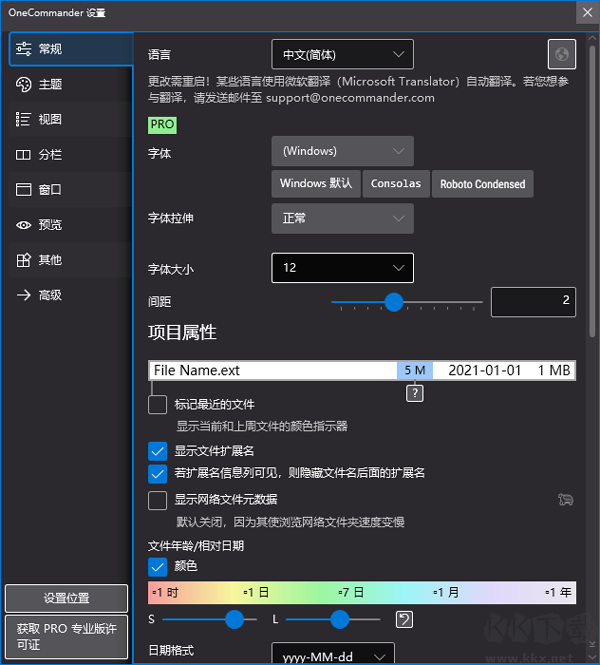This screenshot has height=665, width=600.
Task: Click the 1 MB size in preview
Action: coord(554,370)
